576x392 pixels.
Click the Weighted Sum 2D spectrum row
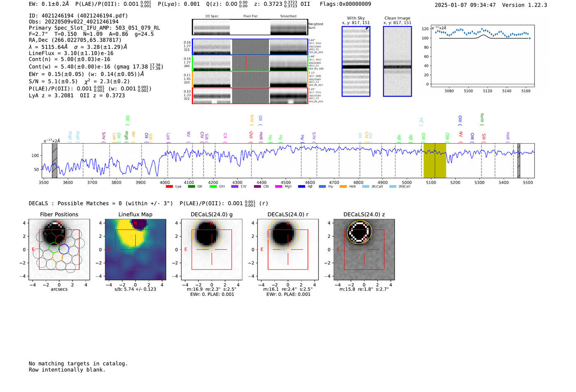point(250,27)
